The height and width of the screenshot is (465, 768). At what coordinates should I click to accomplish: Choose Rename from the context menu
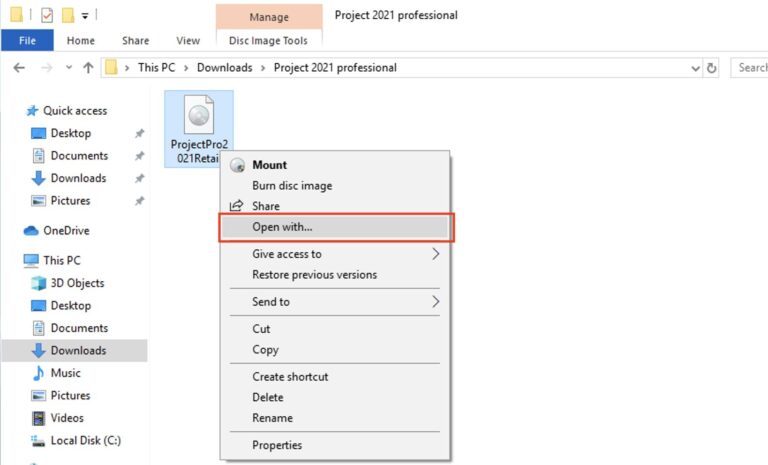click(x=335, y=418)
